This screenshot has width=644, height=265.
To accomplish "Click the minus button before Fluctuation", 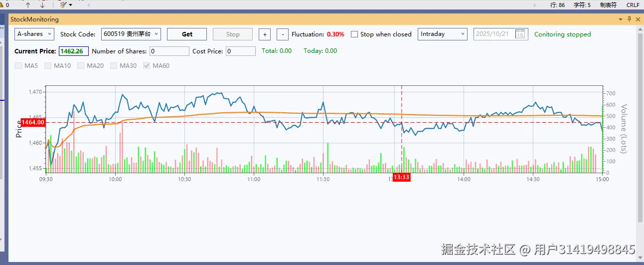I will [282, 34].
